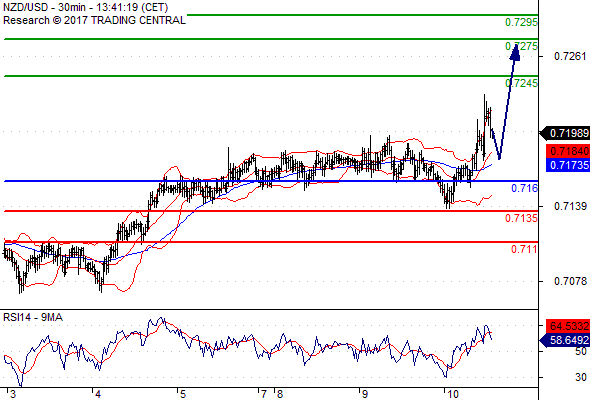This screenshot has height=400, width=590.
Task: Click the 0.7078 price axis value
Action: coord(570,281)
